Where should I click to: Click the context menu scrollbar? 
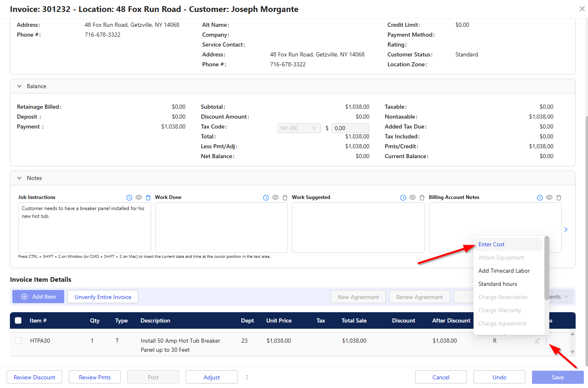point(546,268)
